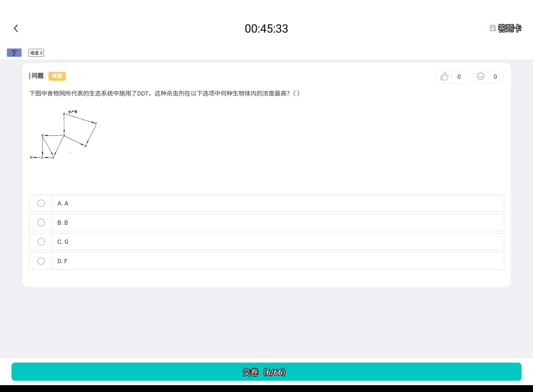The image size is (533, 392).
Task: Go back with the left arrow icon
Action: 16,28
